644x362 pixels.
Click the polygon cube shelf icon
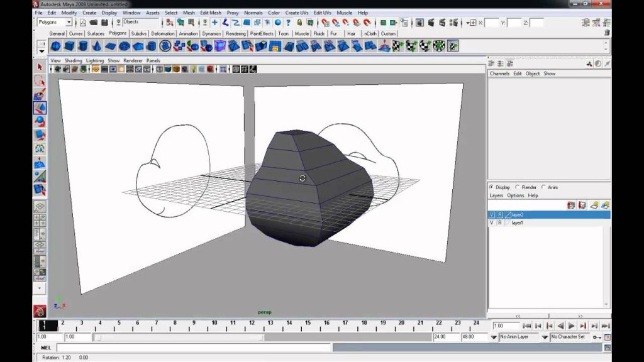69,46
